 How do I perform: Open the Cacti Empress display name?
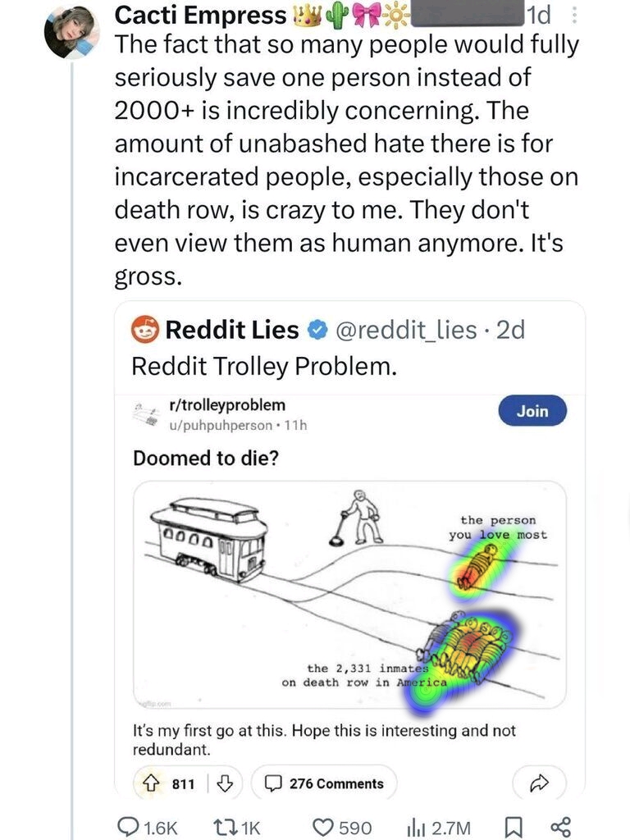point(199,15)
